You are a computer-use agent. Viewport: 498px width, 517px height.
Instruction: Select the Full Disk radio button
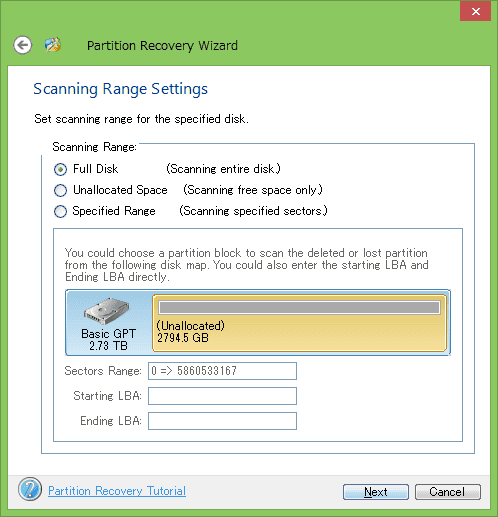60,169
